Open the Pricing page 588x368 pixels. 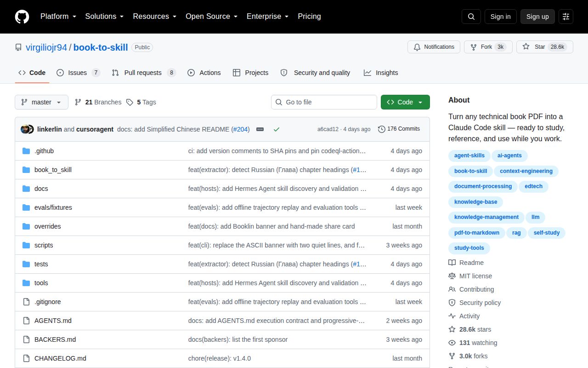(x=309, y=16)
